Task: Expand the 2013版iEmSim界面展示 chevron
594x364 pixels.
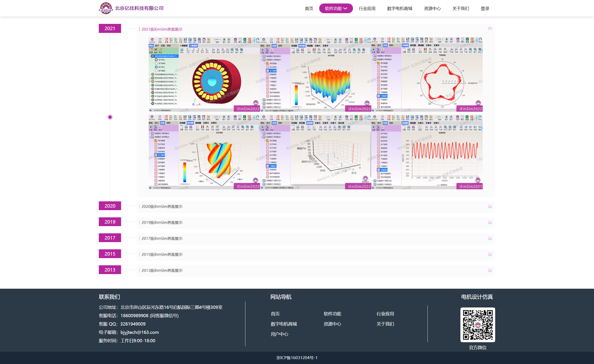Action: pyautogui.click(x=490, y=270)
